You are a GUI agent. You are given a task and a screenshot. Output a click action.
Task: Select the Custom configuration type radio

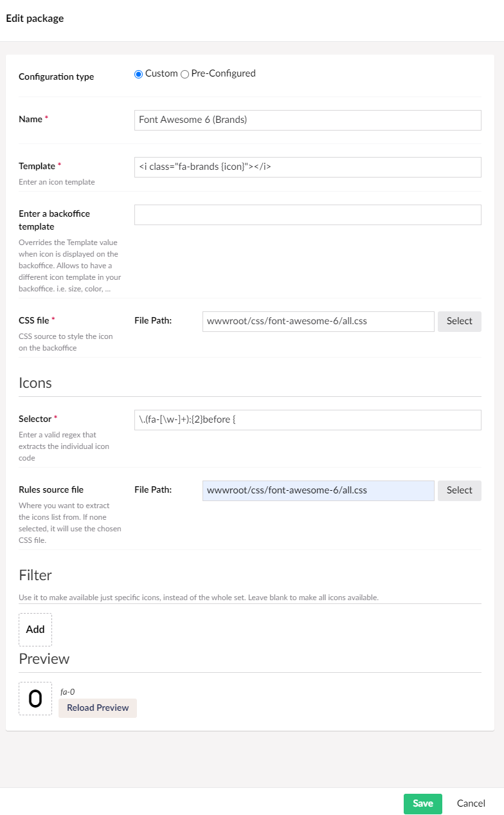(138, 74)
